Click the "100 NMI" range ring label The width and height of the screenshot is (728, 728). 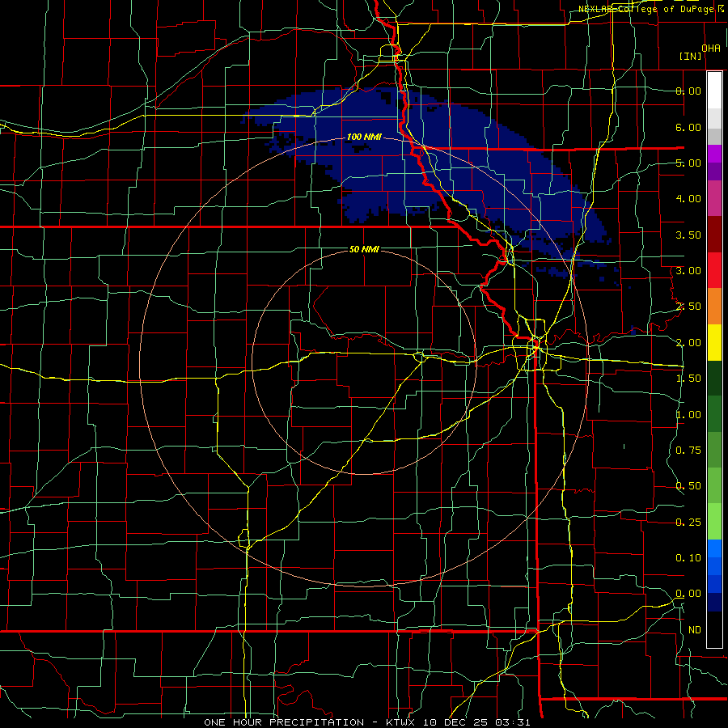tap(364, 137)
